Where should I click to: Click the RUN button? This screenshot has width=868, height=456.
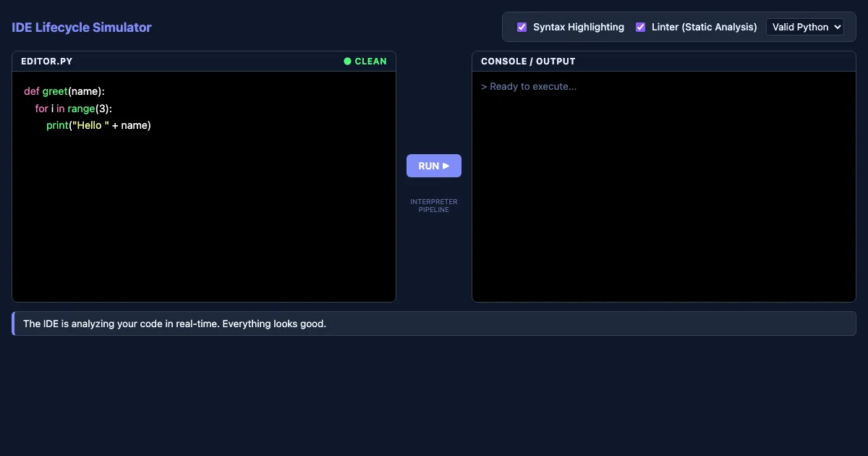[x=434, y=166]
